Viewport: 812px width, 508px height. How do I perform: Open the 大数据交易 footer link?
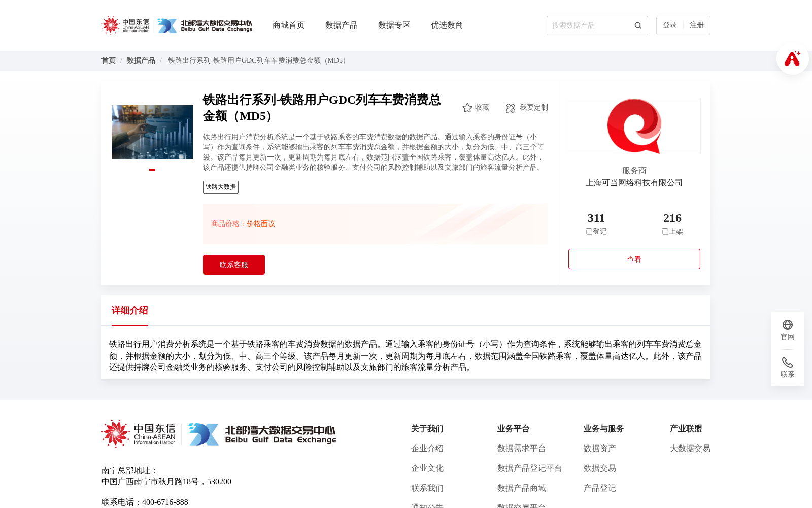pos(690,449)
